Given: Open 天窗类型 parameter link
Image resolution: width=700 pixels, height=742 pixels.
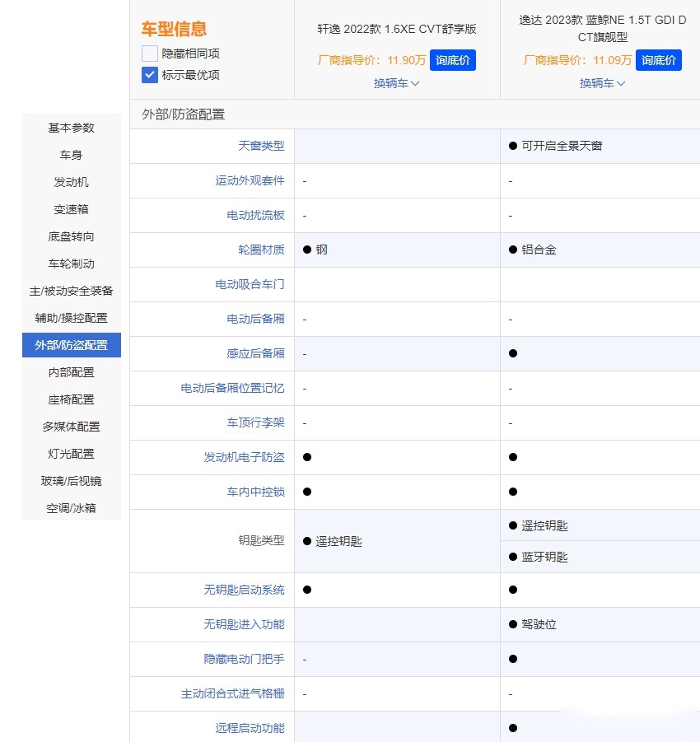Looking at the screenshot, I should 261,146.
